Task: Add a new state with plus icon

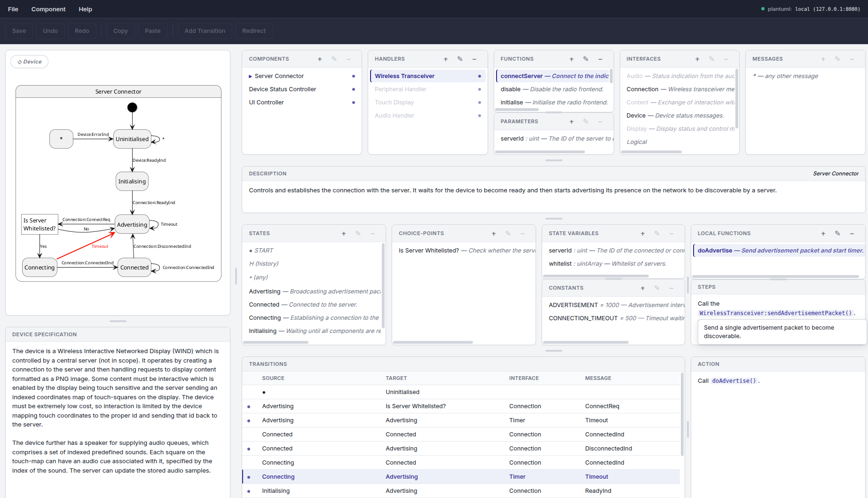Action: [344, 234]
